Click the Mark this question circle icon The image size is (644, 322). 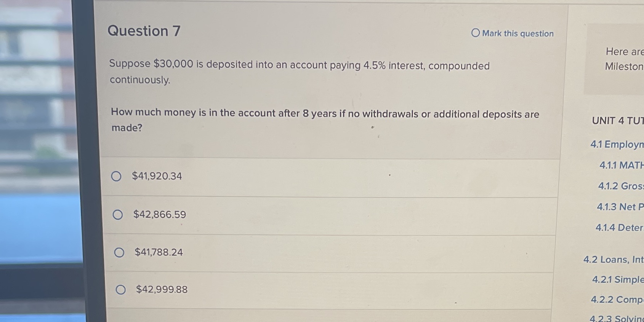475,33
